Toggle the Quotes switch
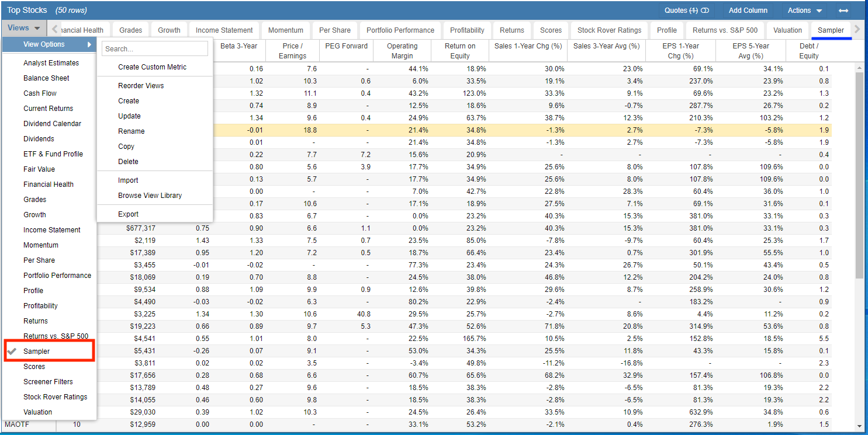This screenshot has height=435, width=868. pos(704,11)
